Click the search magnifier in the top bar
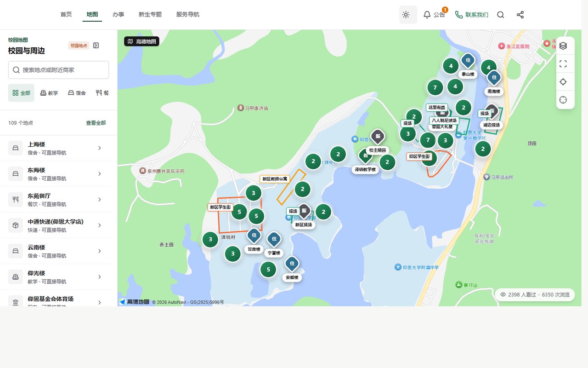 [x=501, y=15]
